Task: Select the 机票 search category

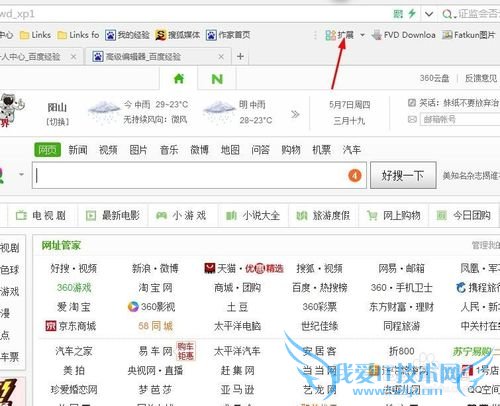Action: 321,150
